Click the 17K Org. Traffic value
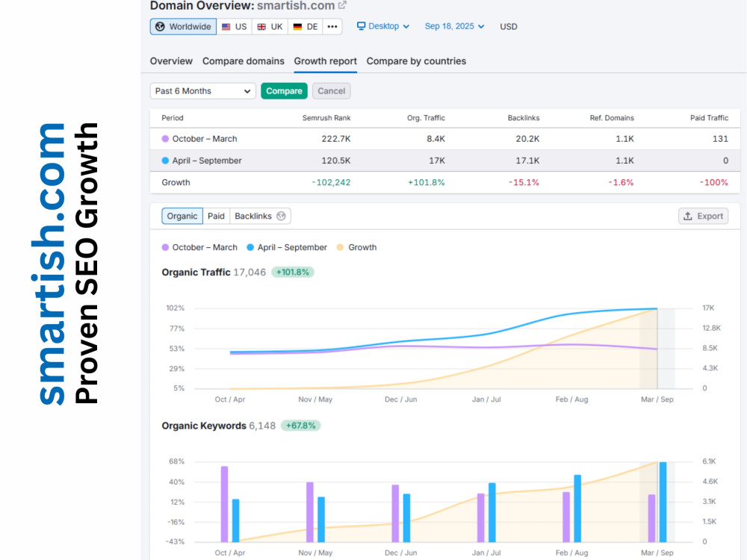The height and width of the screenshot is (560, 747). [437, 161]
